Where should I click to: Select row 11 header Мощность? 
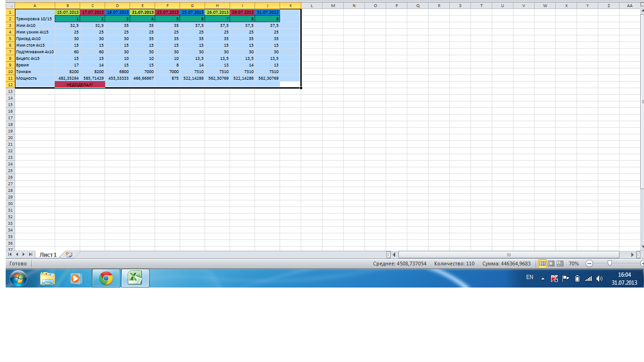click(x=10, y=78)
